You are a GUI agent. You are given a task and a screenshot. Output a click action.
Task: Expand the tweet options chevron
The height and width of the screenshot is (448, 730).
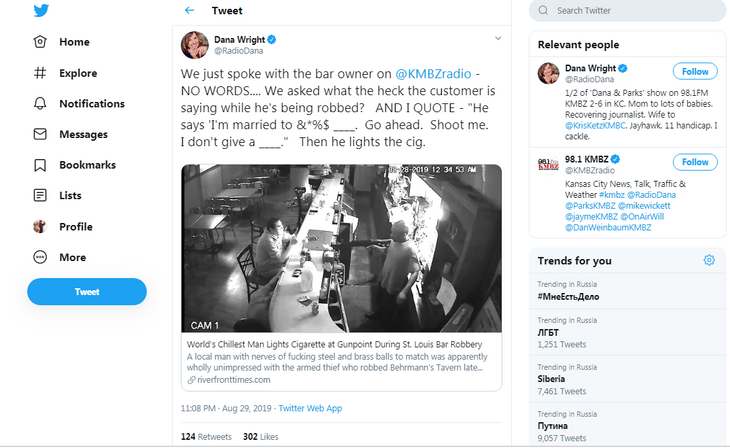[498, 38]
